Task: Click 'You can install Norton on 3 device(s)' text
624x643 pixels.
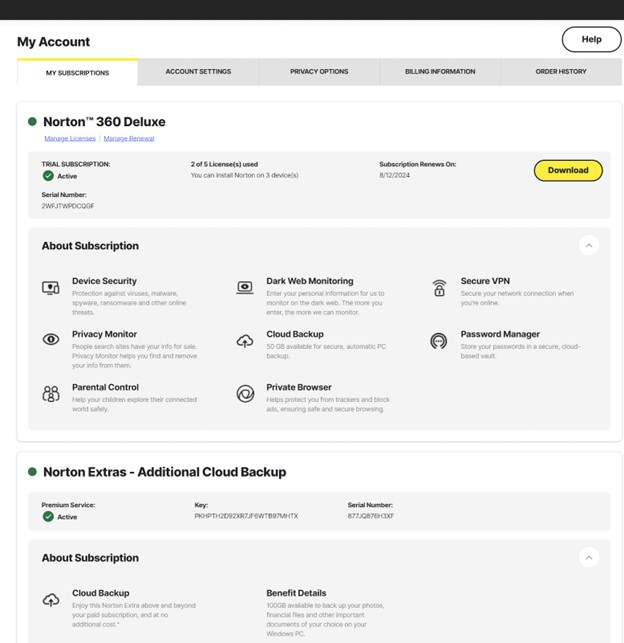Action: pyautogui.click(x=244, y=175)
